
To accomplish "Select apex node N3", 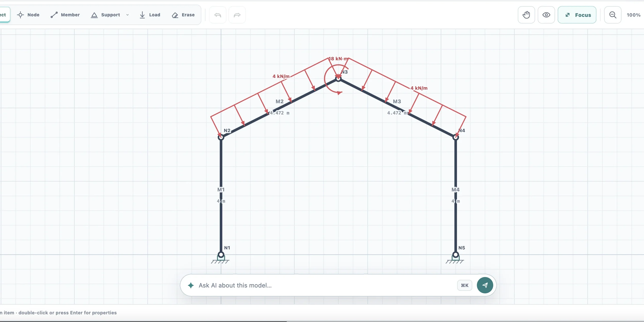I will coord(338,78).
